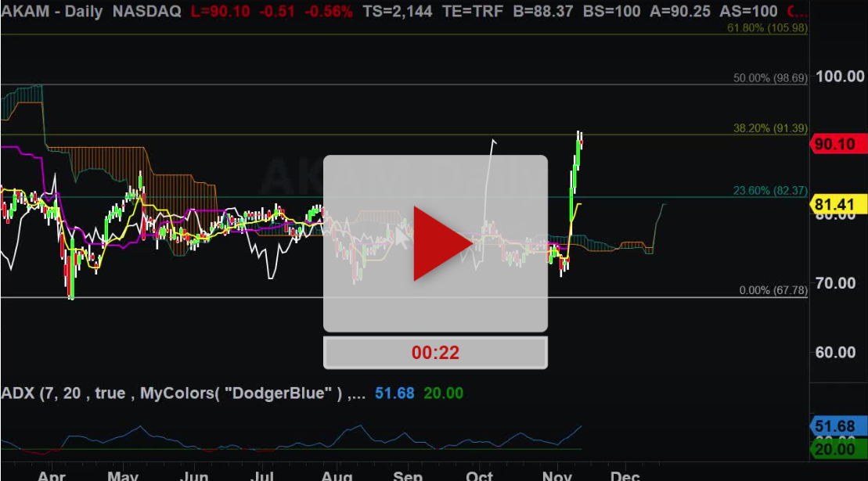The height and width of the screenshot is (481, 868).
Task: Open the AKAM - Daily symbol title
Action: pos(53,12)
